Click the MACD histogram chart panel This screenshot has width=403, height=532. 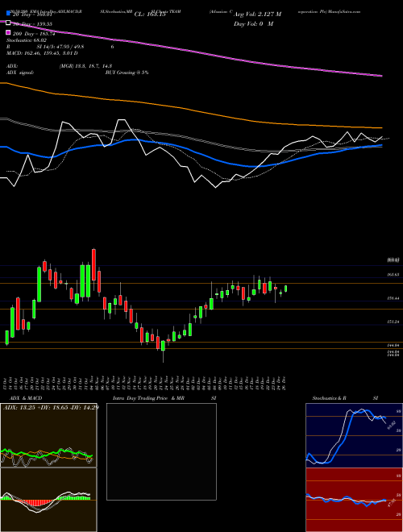click(48, 500)
